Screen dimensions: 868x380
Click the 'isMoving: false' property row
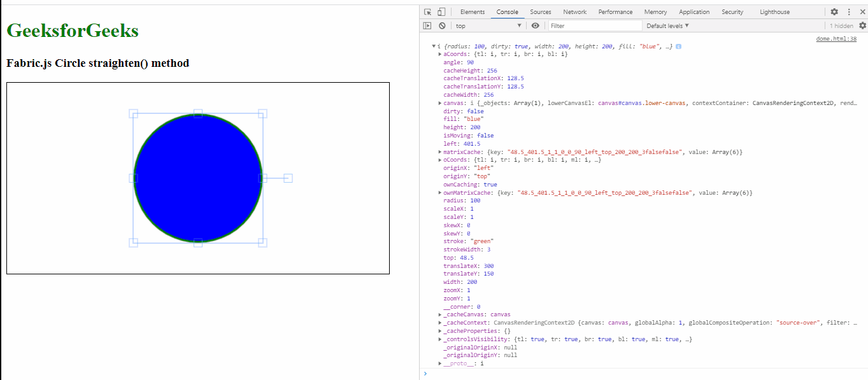pyautogui.click(x=469, y=136)
